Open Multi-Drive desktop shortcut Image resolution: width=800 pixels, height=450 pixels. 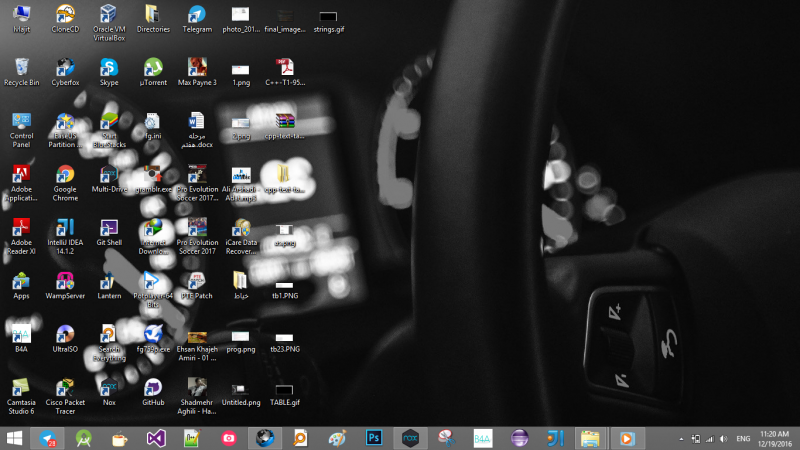(x=109, y=179)
